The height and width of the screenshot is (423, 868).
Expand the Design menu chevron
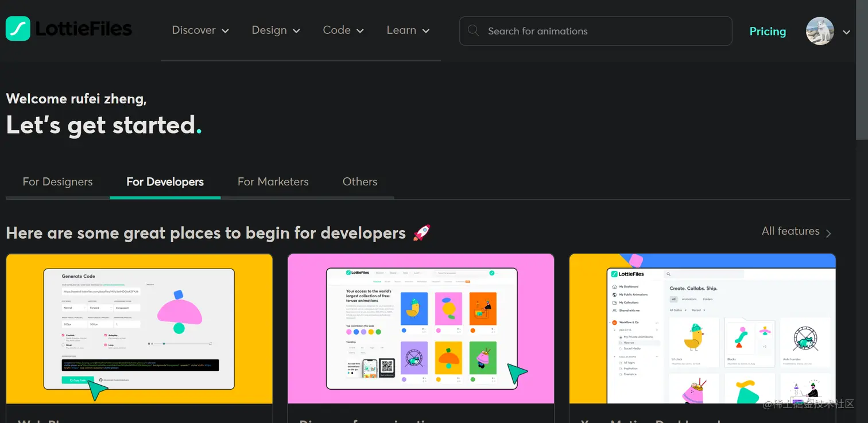click(x=297, y=31)
